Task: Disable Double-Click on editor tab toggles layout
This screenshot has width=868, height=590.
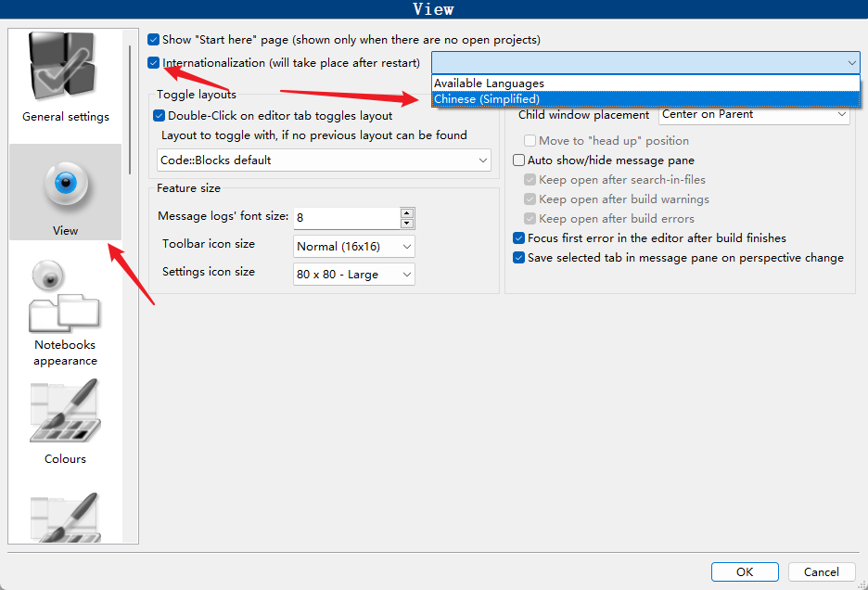Action: point(159,116)
